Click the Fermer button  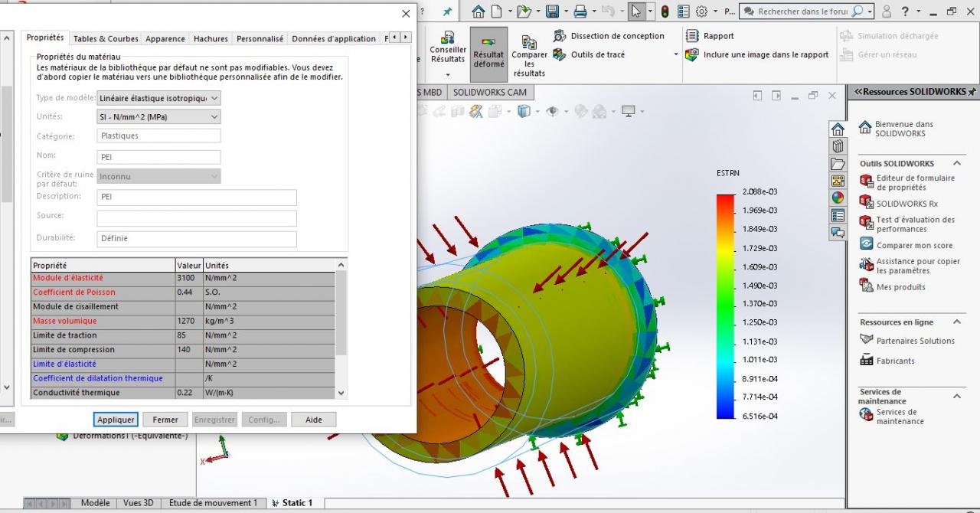coord(165,420)
